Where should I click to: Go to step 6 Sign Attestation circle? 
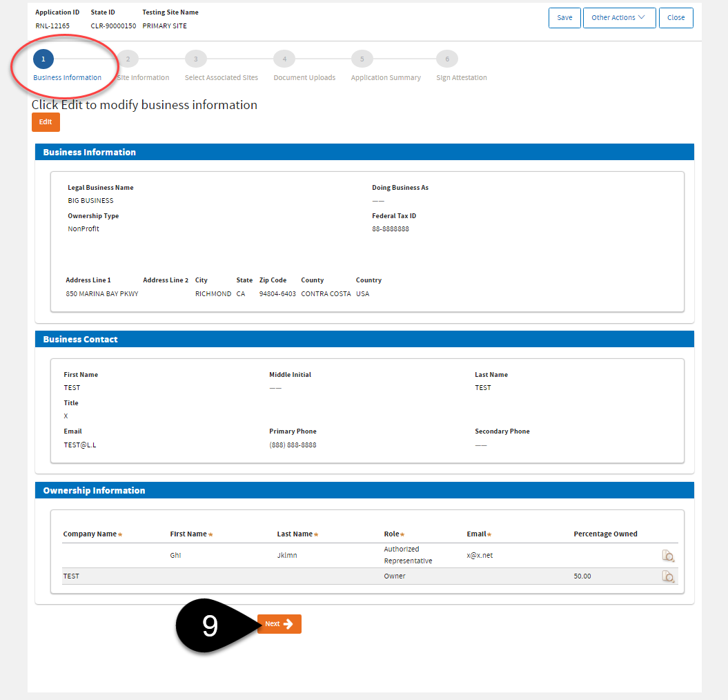coord(447,59)
